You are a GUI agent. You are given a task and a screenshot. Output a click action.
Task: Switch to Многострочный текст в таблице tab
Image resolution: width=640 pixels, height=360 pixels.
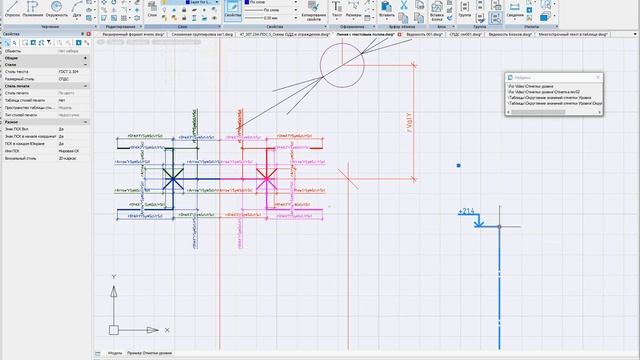(x=573, y=34)
